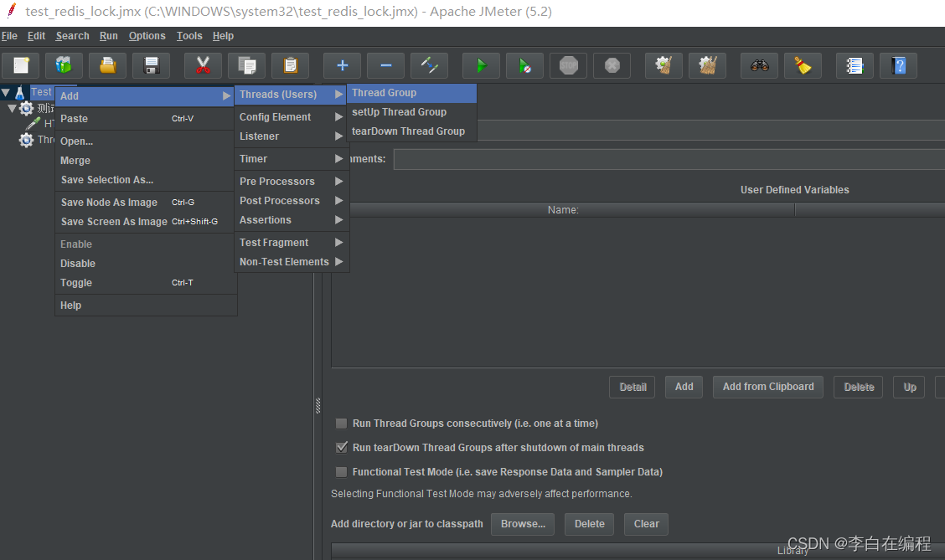
Task: Click the Toggle enable/disable toolbar icon
Action: 429,65
